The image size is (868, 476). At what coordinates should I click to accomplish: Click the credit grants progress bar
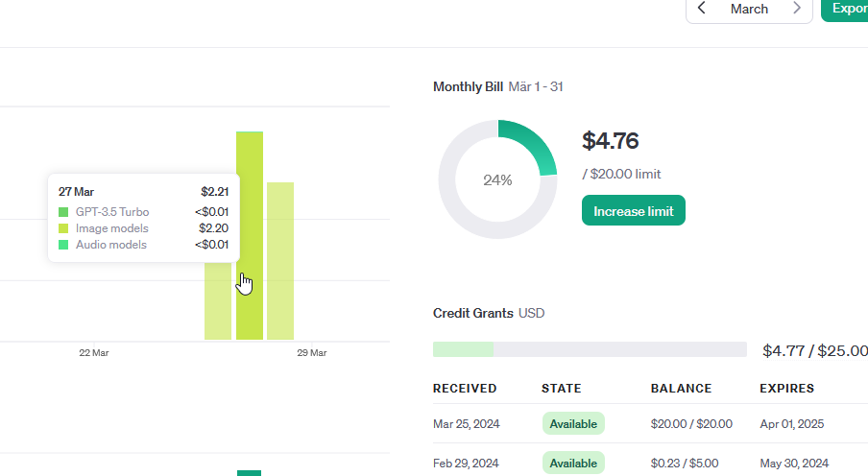590,349
